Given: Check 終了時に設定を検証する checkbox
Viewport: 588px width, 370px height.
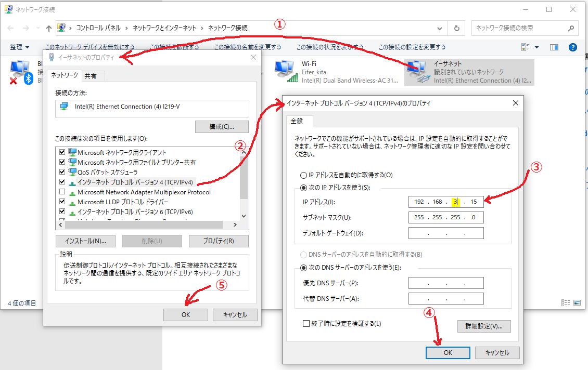Looking at the screenshot, I should coord(306,324).
